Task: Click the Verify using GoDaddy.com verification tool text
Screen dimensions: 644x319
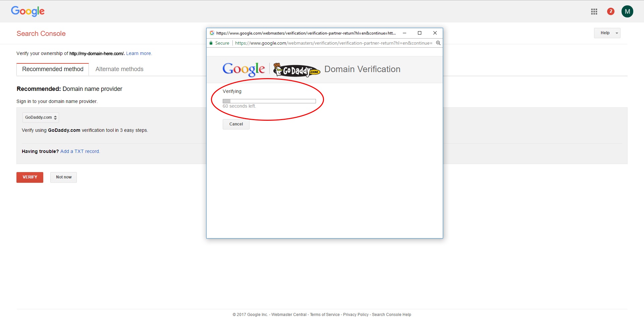Action: click(x=85, y=130)
